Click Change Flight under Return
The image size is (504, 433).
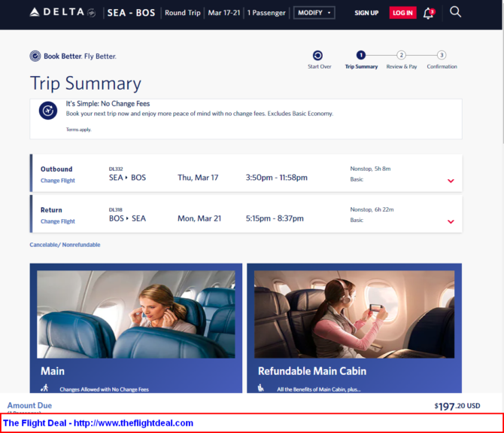(57, 221)
